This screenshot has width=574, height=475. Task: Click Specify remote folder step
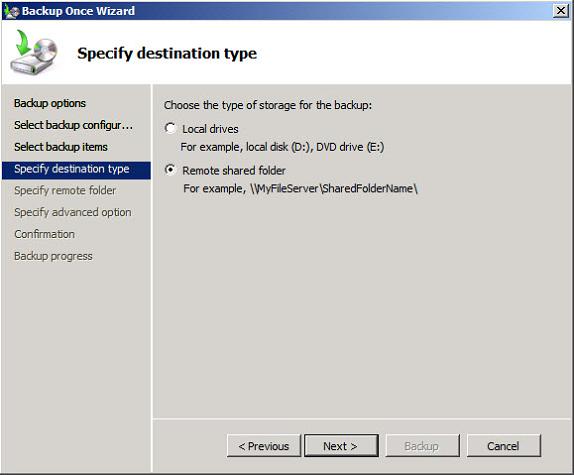tap(65, 190)
